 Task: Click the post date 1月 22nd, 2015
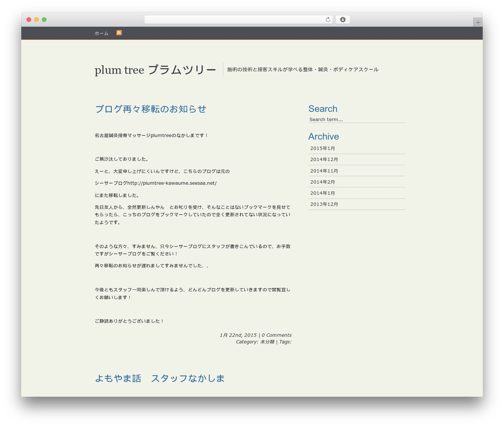tap(238, 335)
